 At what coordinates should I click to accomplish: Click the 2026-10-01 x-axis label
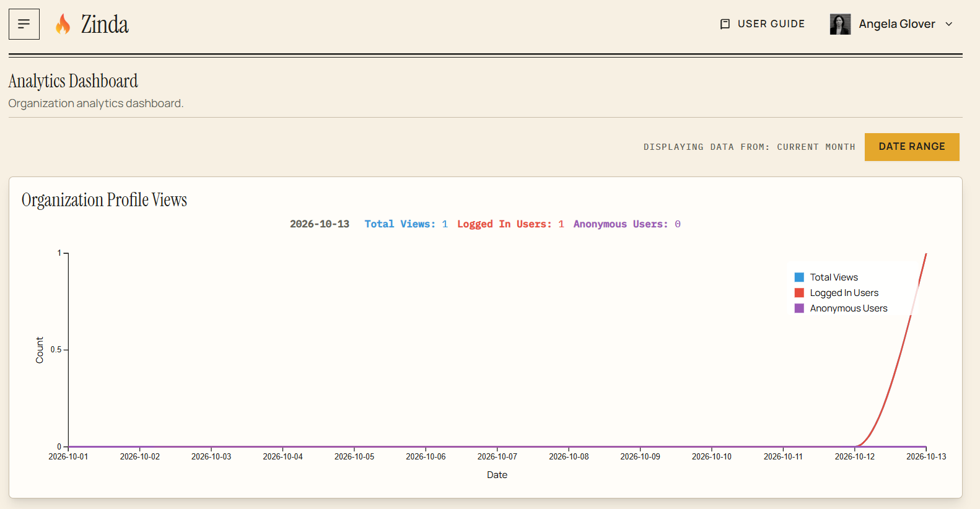point(68,457)
